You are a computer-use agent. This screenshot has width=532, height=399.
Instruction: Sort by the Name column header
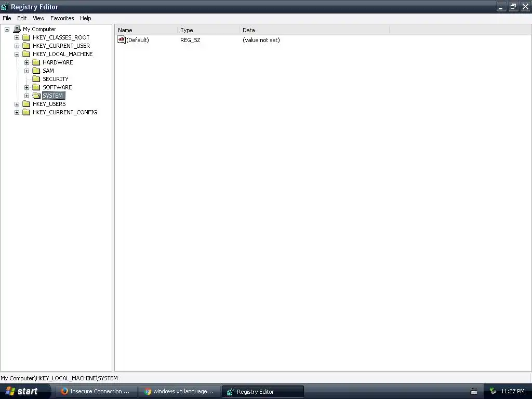coord(146,30)
